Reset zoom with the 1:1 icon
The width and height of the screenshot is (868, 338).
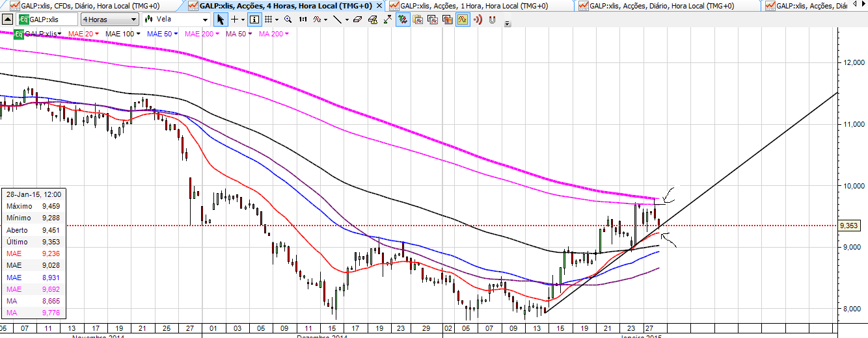(303, 19)
